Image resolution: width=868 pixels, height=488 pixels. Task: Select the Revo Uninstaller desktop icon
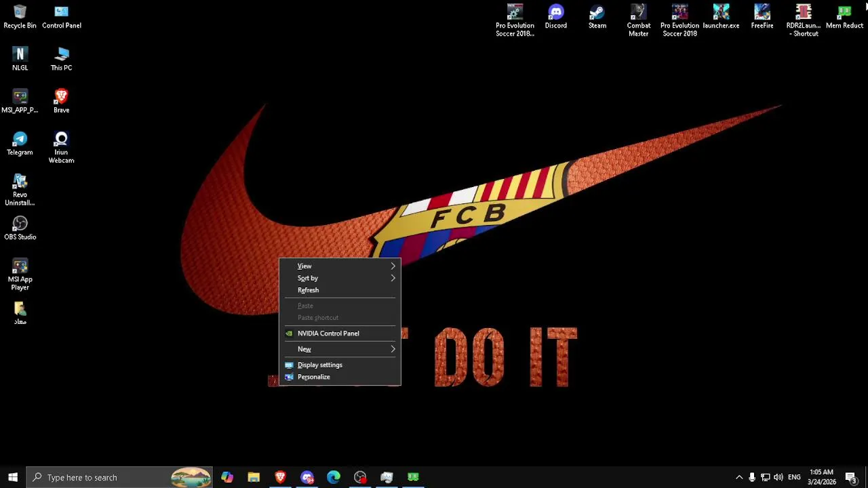point(20,190)
